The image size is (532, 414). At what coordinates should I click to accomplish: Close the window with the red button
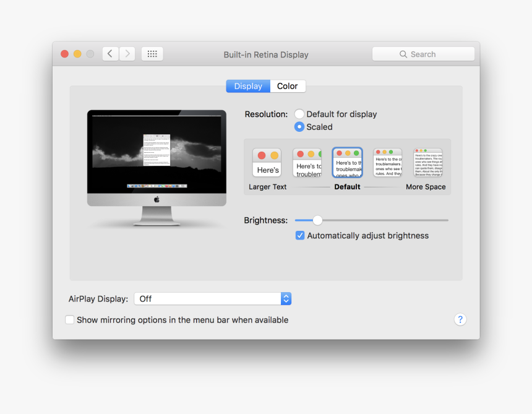tap(64, 54)
